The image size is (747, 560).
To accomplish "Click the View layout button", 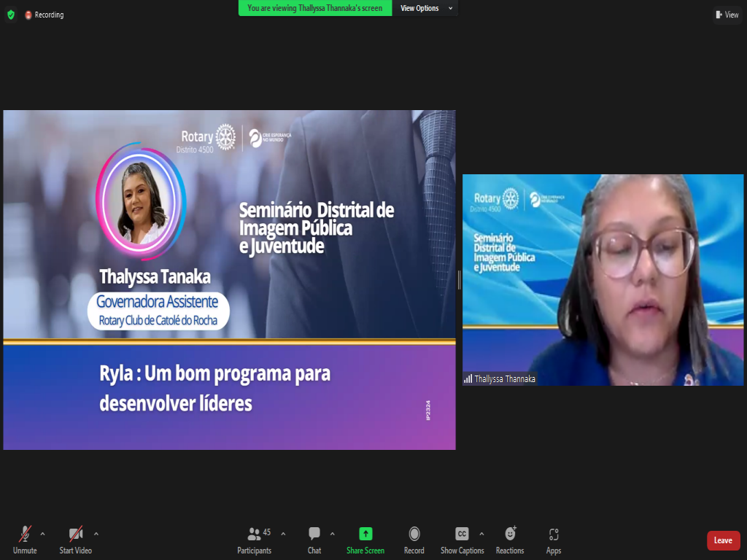I will coord(727,15).
